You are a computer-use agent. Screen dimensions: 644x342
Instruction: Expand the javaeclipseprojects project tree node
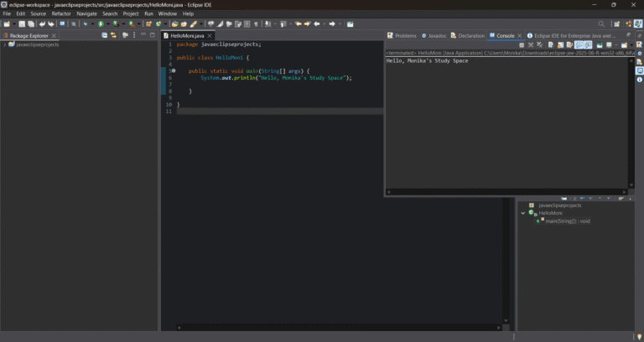(x=4, y=44)
